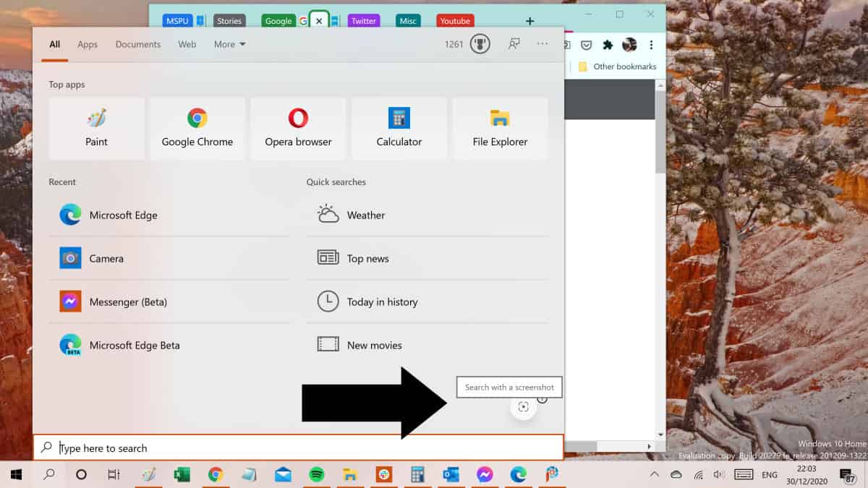Open the Mail app from the taskbar
The image size is (868, 488).
coord(283,474)
